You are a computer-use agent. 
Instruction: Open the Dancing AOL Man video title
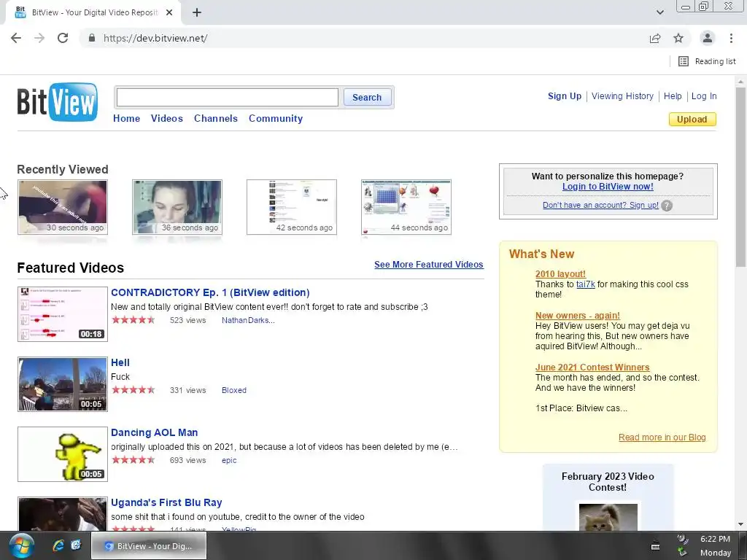click(x=155, y=432)
